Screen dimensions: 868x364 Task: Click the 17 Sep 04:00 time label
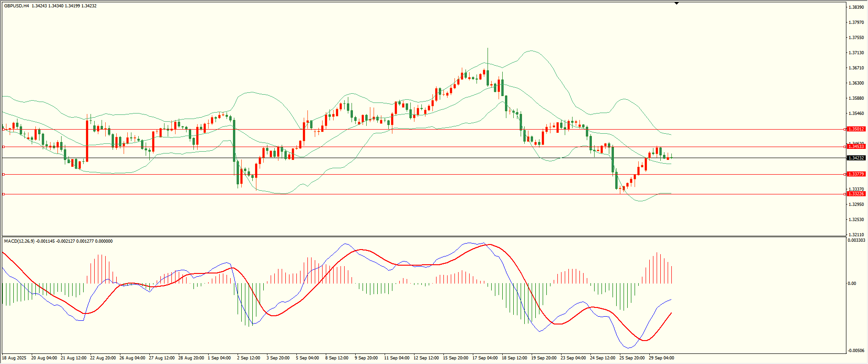(485, 358)
